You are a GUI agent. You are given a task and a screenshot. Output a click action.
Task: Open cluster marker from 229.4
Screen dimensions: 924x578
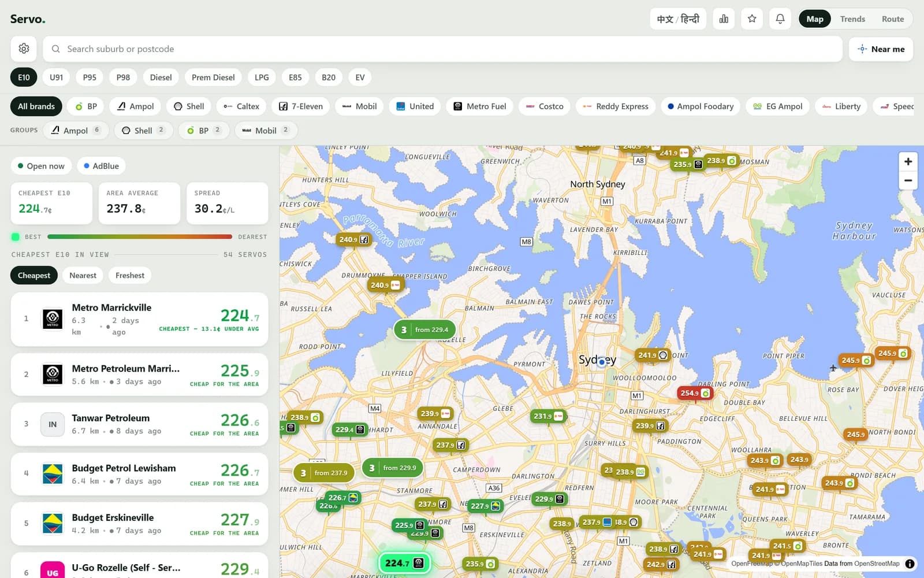(x=424, y=329)
